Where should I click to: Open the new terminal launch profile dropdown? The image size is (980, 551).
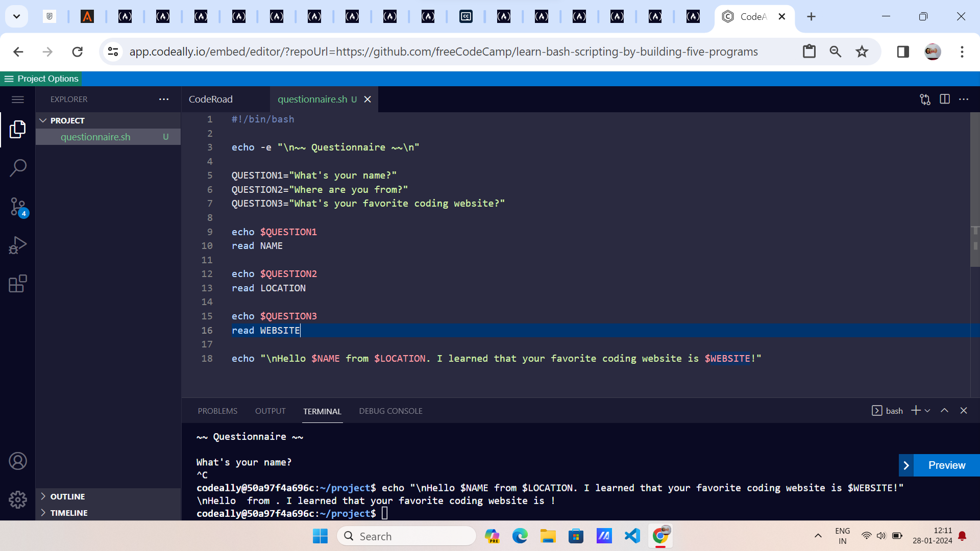point(927,411)
